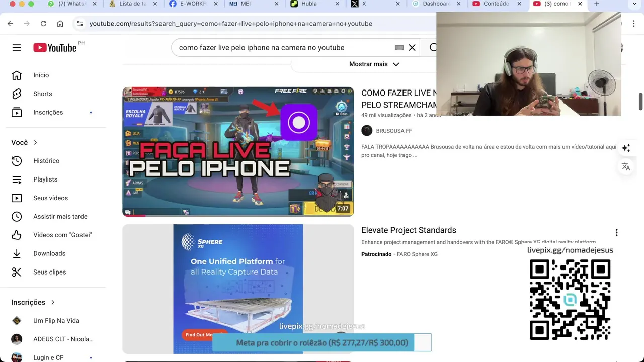Open Histórico in the sidebar
The width and height of the screenshot is (644, 362).
click(x=46, y=161)
